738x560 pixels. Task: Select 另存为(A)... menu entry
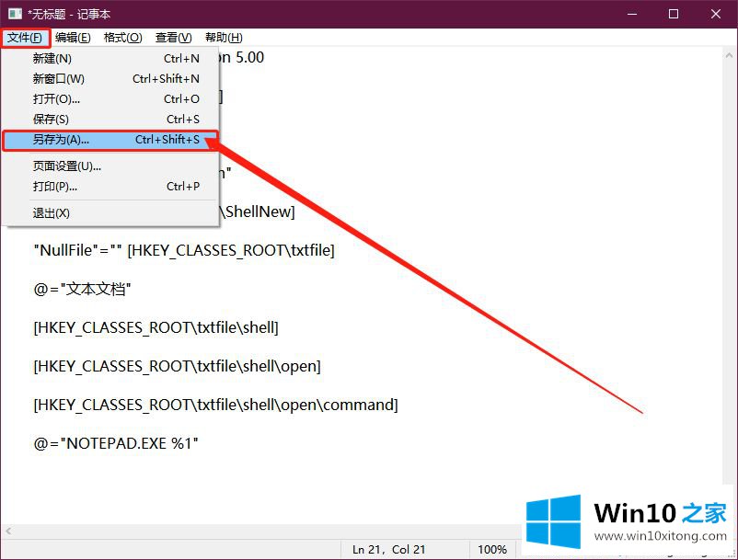tap(110, 140)
